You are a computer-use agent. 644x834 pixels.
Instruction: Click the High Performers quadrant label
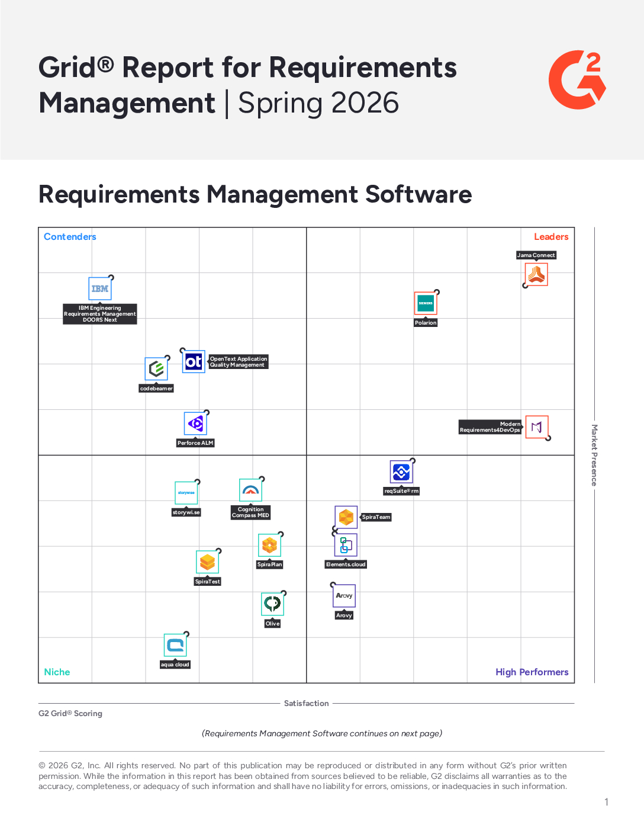[x=532, y=672]
